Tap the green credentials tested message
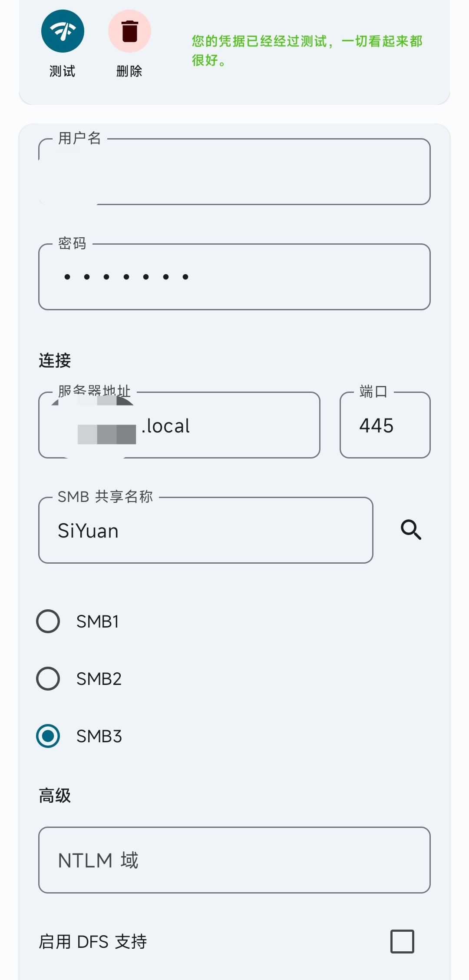The width and height of the screenshot is (469, 980). tap(307, 50)
